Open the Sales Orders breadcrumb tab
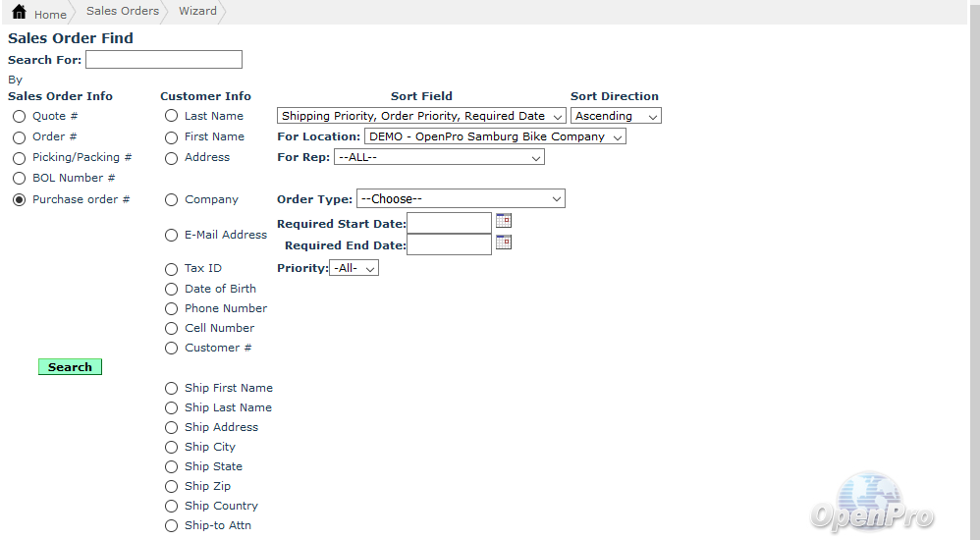The width and height of the screenshot is (980, 540). pyautogui.click(x=122, y=12)
